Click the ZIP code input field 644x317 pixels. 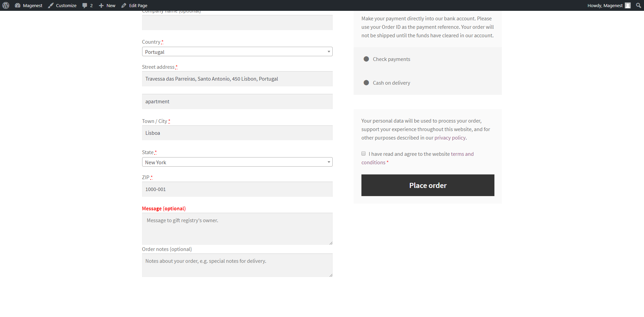[237, 189]
